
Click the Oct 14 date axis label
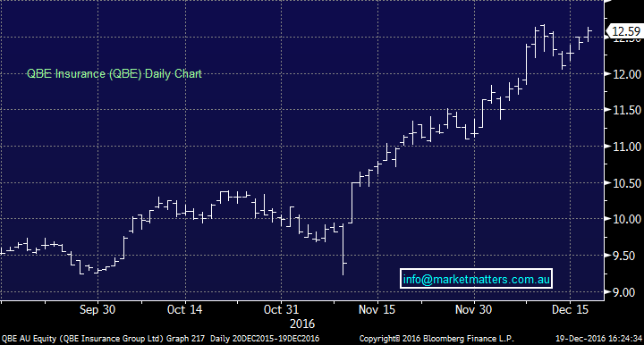[x=185, y=309]
